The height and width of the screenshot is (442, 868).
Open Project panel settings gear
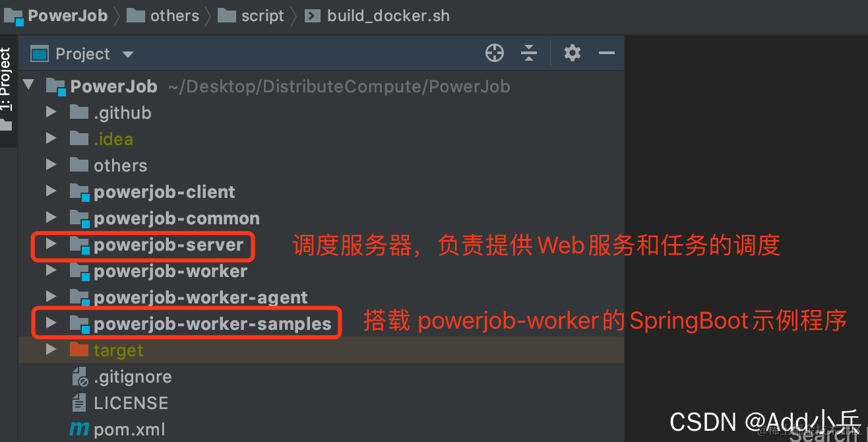click(x=572, y=53)
